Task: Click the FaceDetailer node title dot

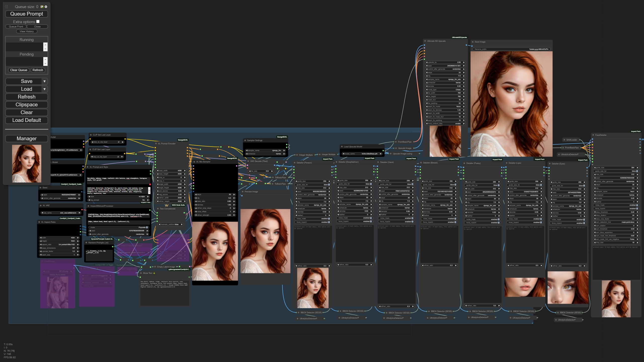Action: click(x=593, y=135)
